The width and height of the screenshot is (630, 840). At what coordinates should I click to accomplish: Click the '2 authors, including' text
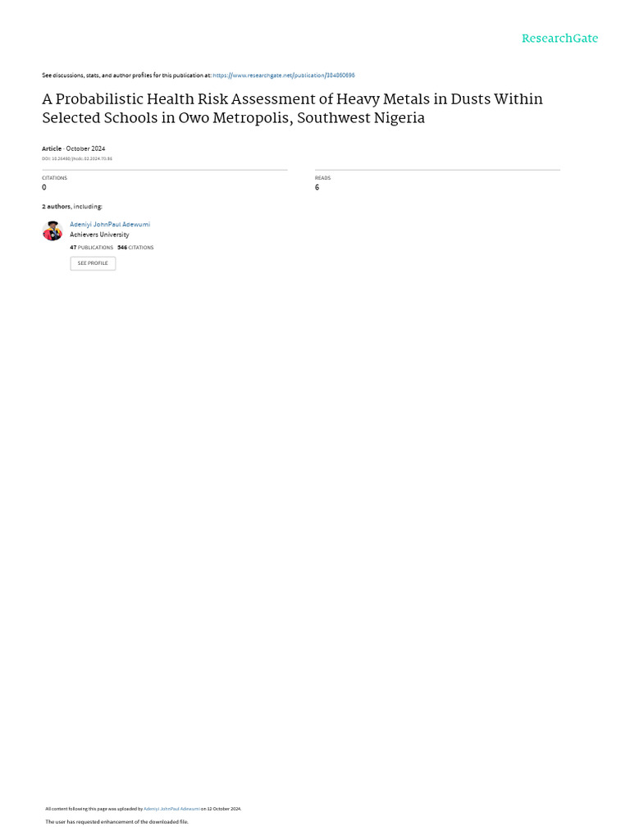pos(72,207)
